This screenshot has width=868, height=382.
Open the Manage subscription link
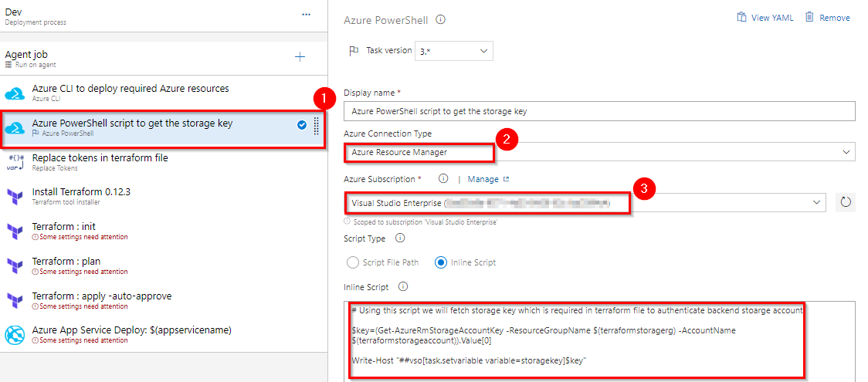488,179
